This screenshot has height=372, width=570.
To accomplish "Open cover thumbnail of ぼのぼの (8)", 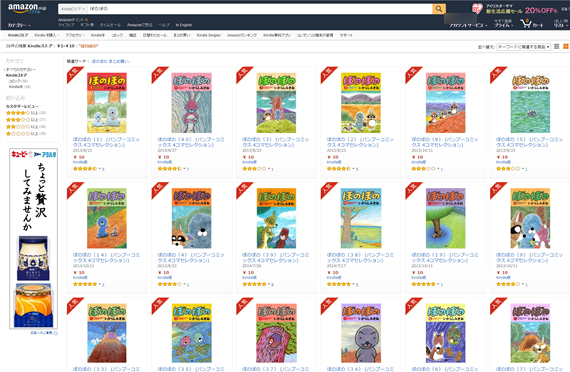I will [x=445, y=103].
